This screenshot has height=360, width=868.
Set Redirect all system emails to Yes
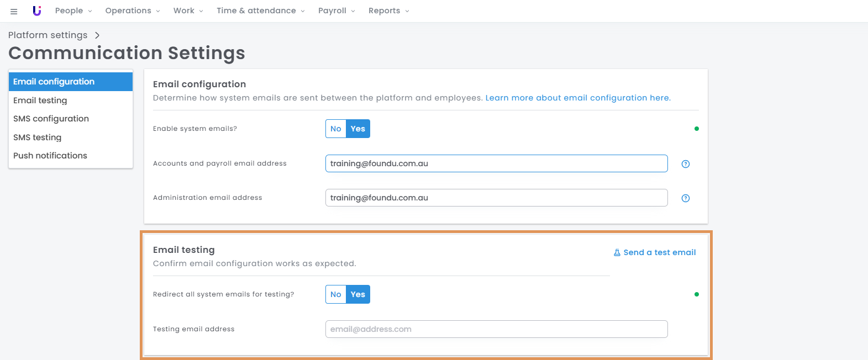click(x=358, y=294)
